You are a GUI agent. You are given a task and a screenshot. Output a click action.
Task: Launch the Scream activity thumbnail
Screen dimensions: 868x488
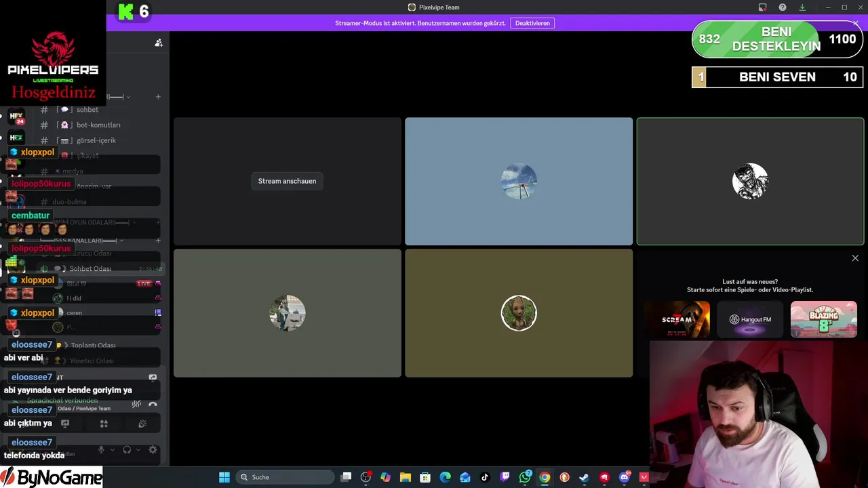(677, 319)
